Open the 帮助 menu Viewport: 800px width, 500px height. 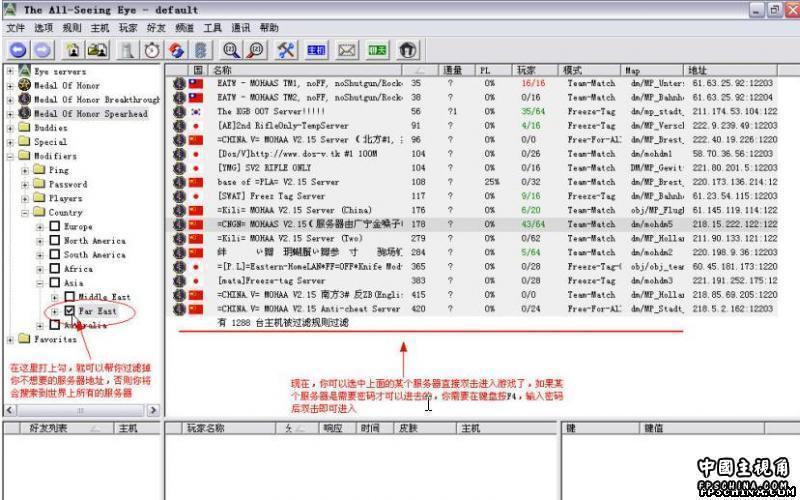pos(269,28)
